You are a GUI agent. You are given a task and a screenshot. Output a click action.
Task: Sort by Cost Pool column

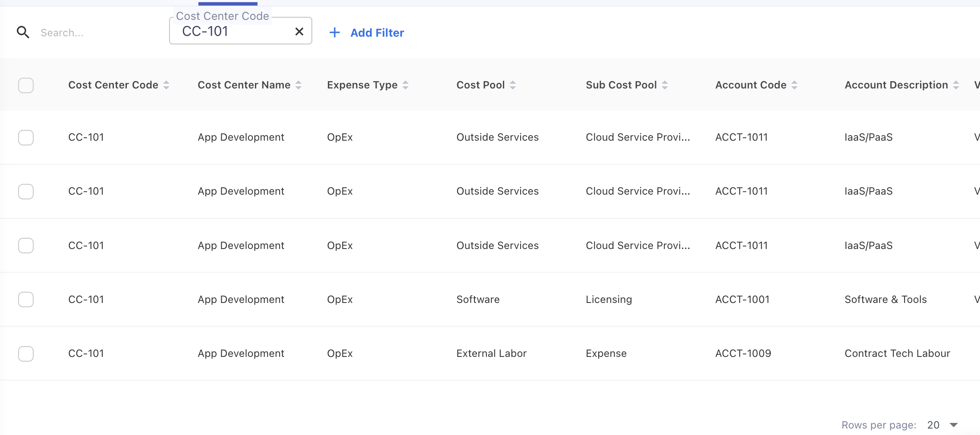tap(512, 85)
